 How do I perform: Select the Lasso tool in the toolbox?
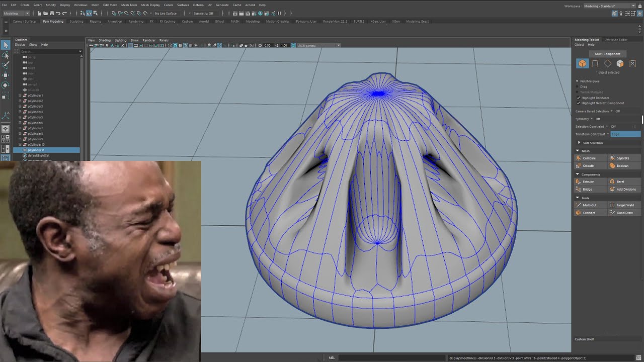6,55
